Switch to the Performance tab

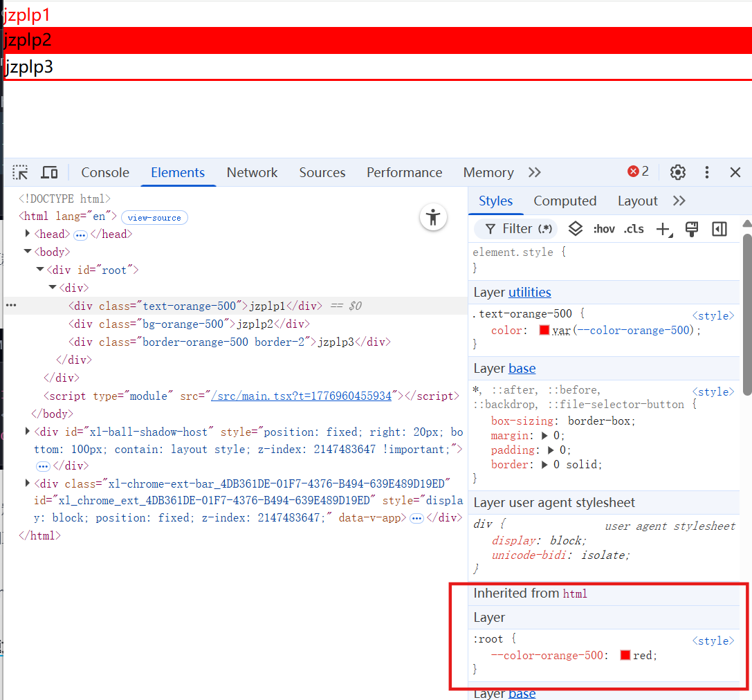pos(404,172)
